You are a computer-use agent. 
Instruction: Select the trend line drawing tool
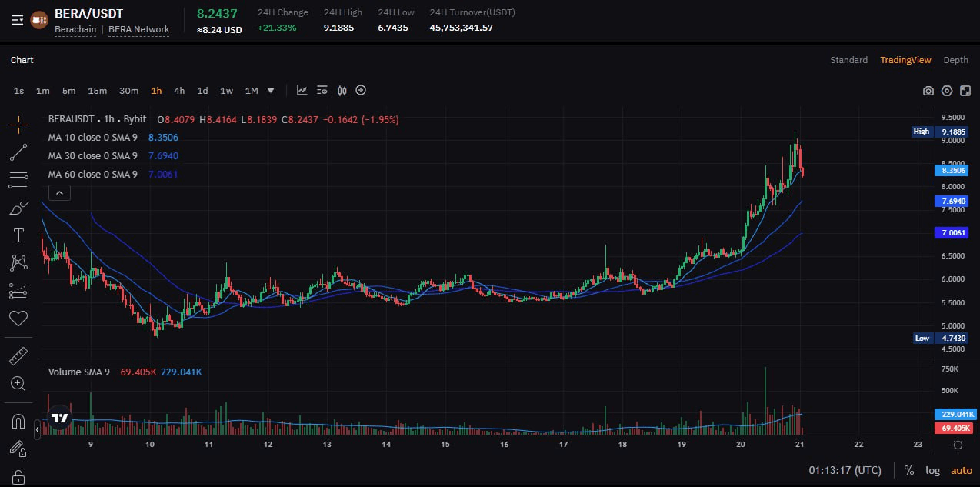click(x=18, y=152)
